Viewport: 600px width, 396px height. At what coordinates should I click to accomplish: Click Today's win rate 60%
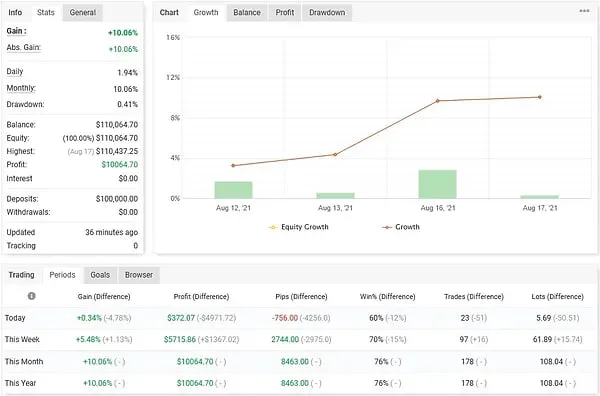point(376,318)
